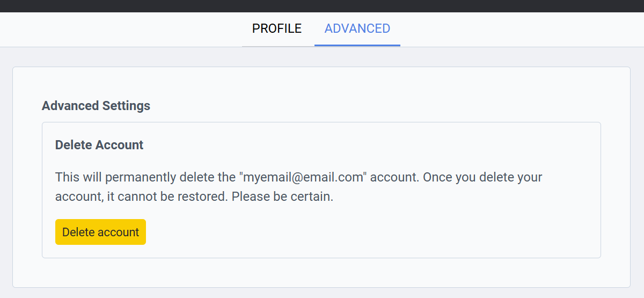
Task: Click the gray page background below the panel
Action: 322,293
